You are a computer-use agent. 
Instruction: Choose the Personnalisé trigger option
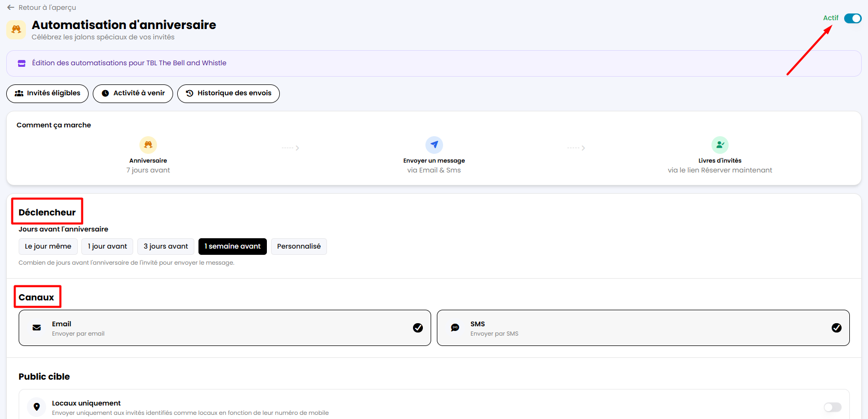299,247
